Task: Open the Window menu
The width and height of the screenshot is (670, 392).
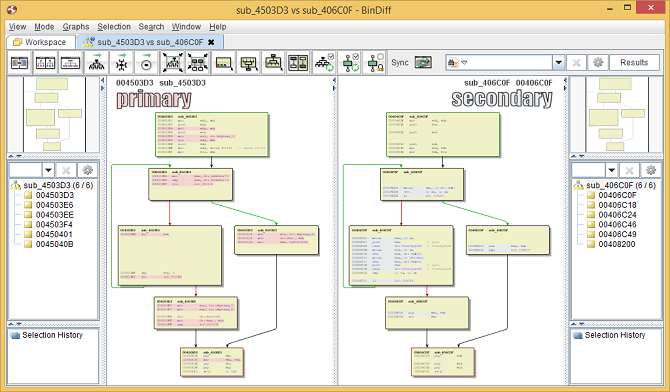Action: pyautogui.click(x=186, y=27)
